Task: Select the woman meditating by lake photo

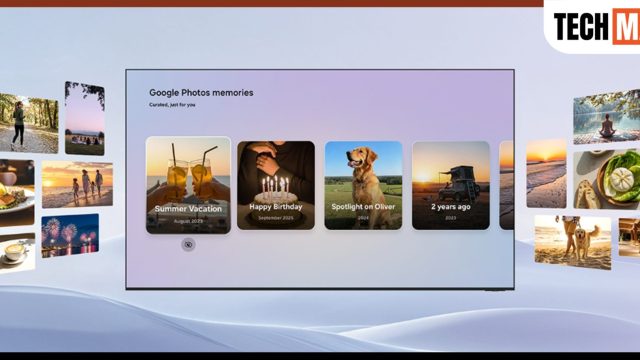Action: coord(607,117)
